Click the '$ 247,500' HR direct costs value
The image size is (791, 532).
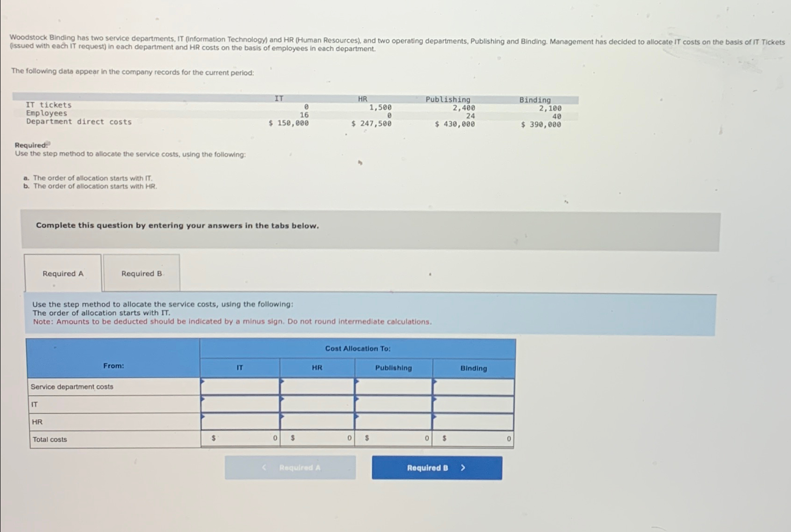[371, 123]
